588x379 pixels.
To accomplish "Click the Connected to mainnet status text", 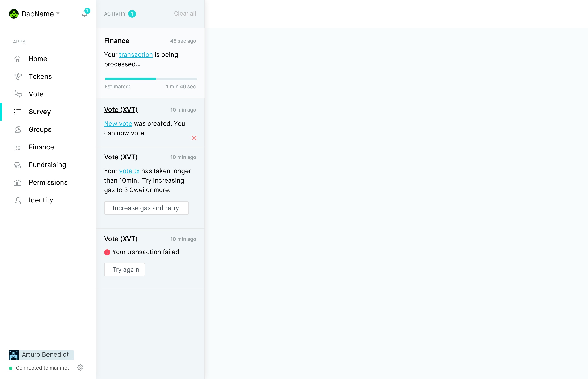I will click(42, 368).
